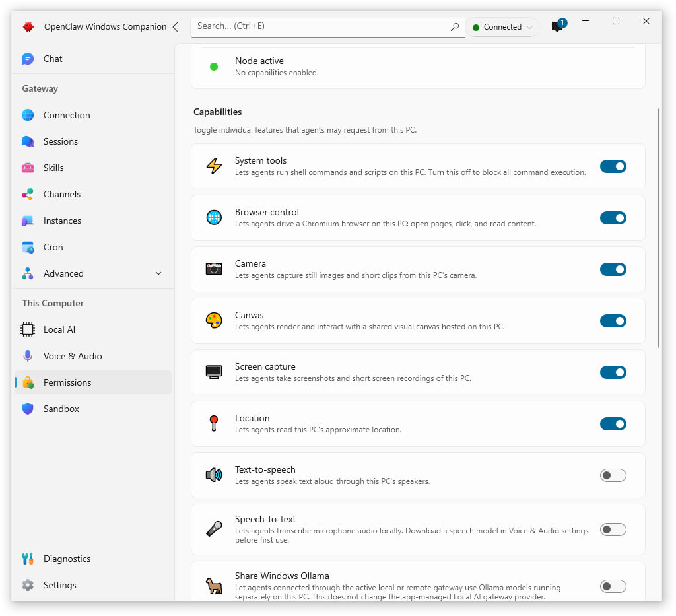Click the Node active status row
676x616 pixels.
pyautogui.click(x=418, y=67)
